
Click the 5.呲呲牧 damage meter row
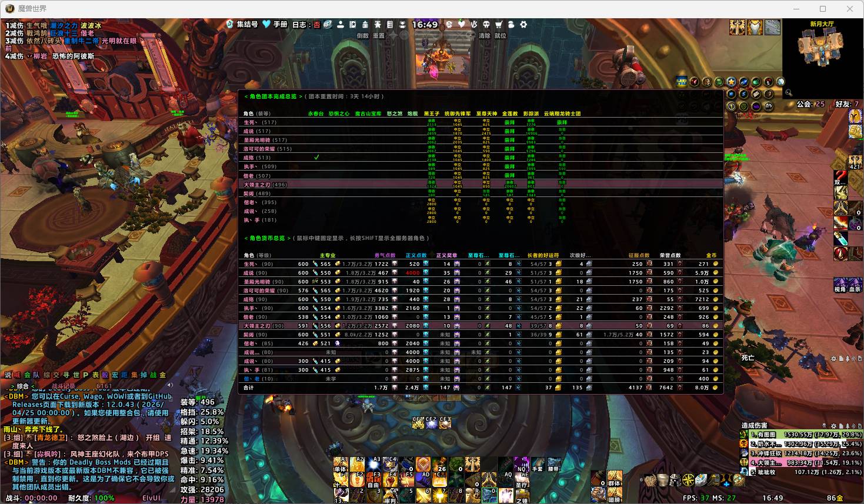pyautogui.click(x=802, y=472)
